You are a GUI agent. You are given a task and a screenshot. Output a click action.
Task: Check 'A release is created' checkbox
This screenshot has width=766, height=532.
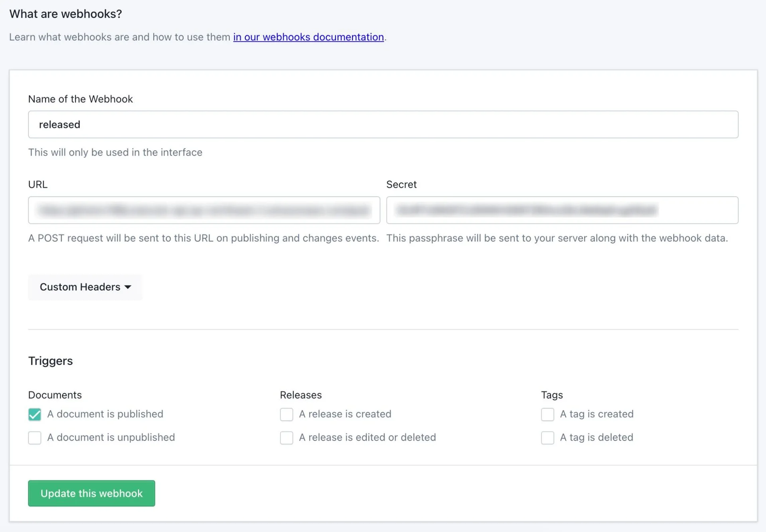point(286,414)
